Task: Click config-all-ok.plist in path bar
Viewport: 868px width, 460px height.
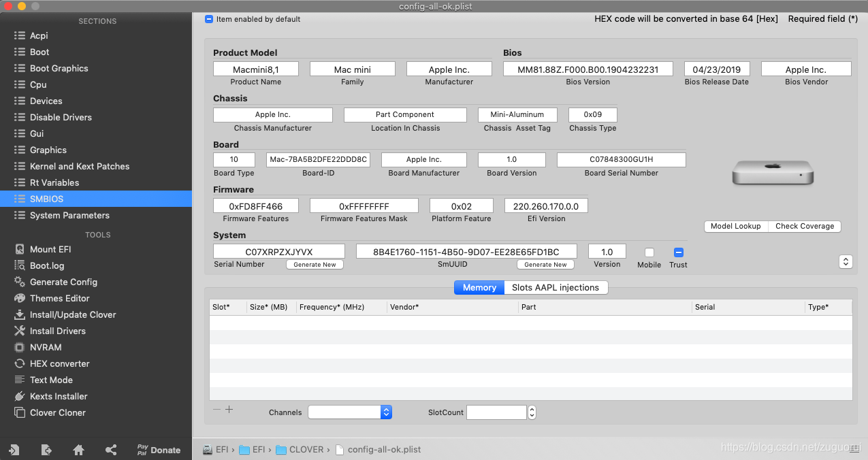Action: (378, 450)
